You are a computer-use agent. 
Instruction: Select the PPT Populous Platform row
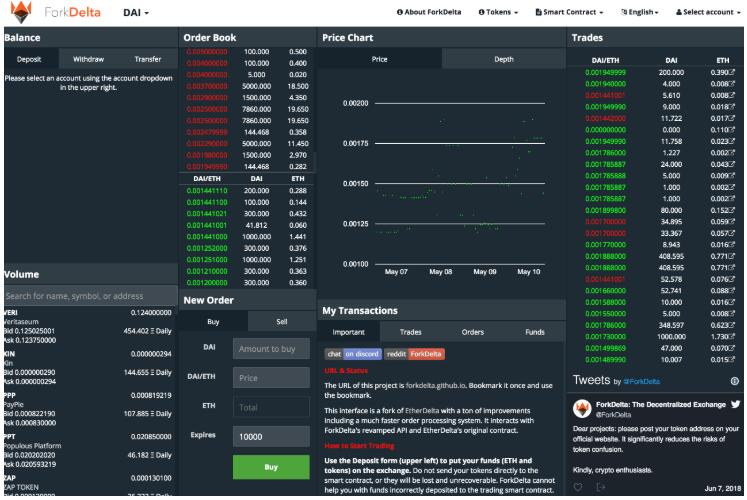[x=89, y=450]
